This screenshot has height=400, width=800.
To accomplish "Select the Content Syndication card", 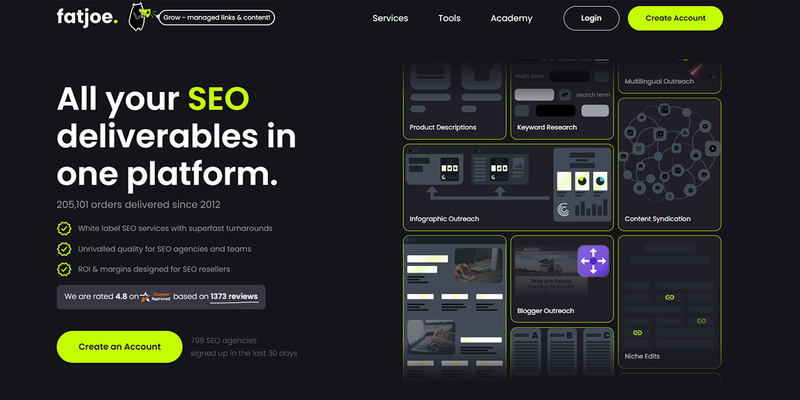I will point(669,164).
